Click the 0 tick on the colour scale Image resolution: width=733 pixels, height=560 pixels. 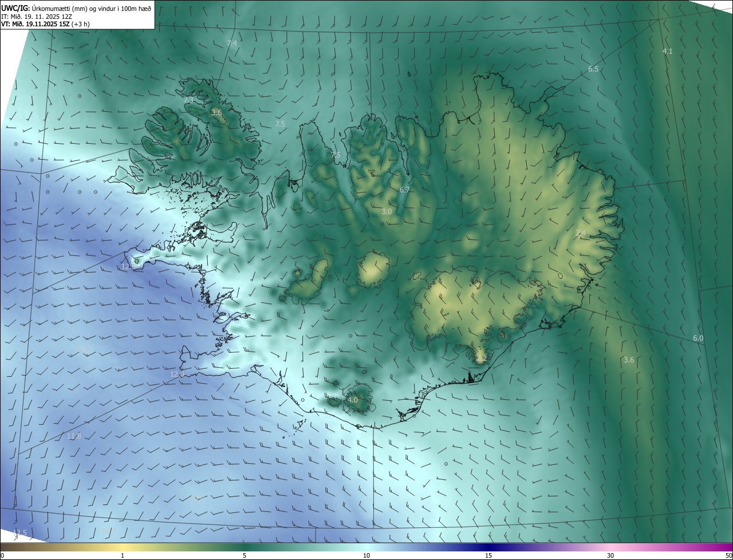click(2, 555)
